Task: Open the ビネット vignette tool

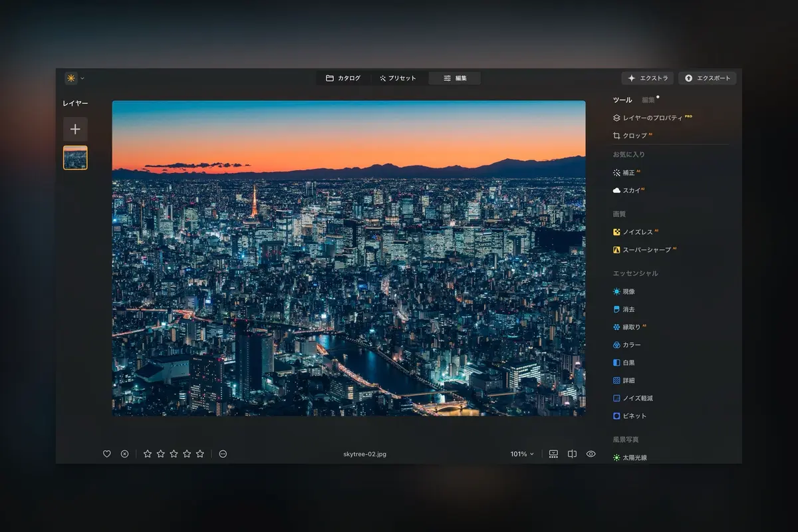Action: [630, 416]
